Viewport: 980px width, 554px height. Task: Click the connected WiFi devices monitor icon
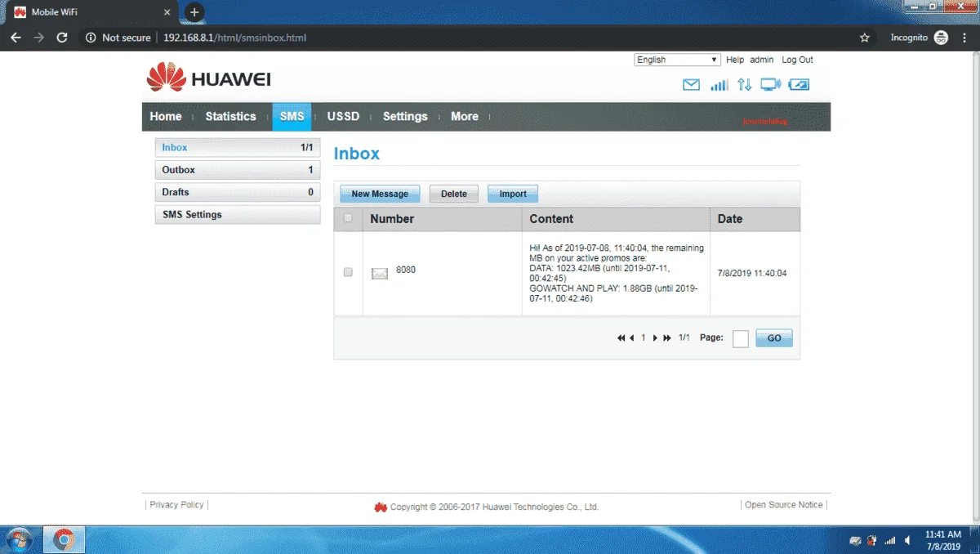coord(770,85)
